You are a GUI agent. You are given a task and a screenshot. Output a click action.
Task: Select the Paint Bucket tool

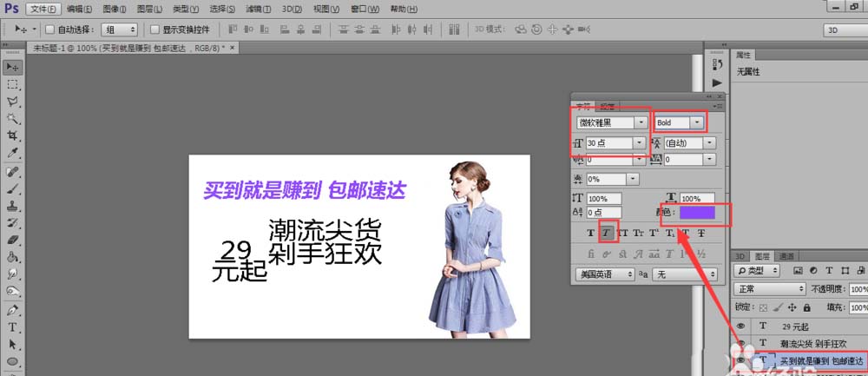pyautogui.click(x=12, y=258)
